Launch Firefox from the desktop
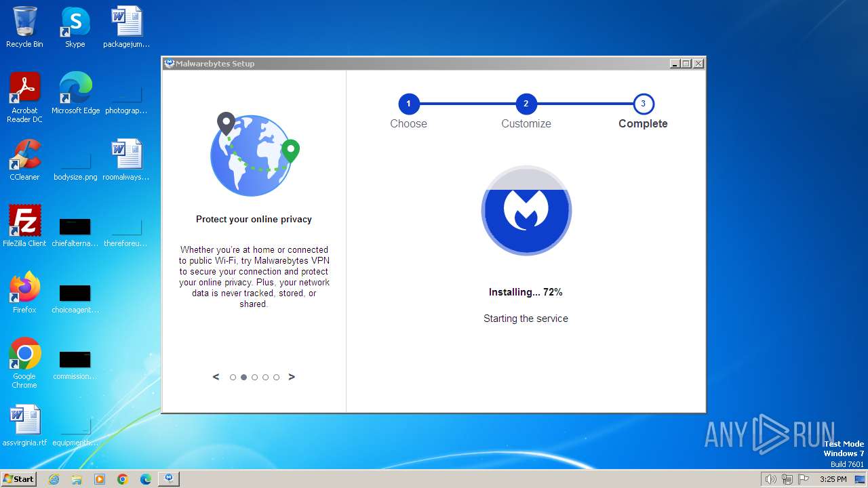The height and width of the screenshot is (488, 868). coord(24,293)
